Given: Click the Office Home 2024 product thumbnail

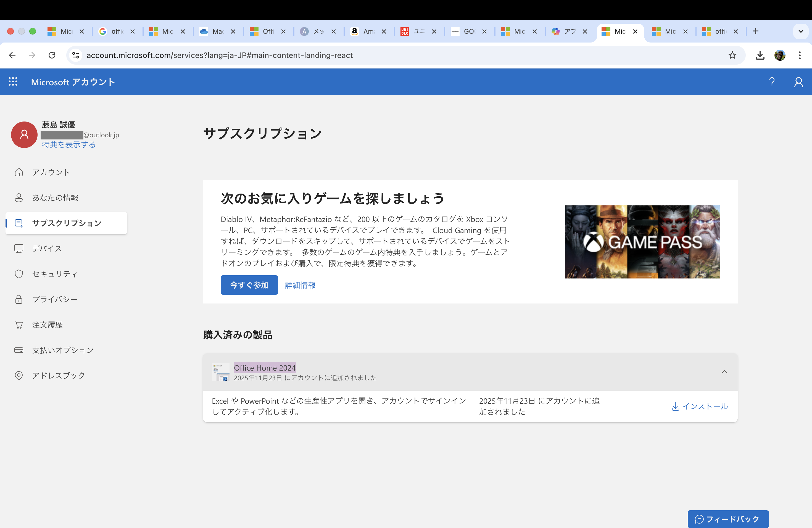Looking at the screenshot, I should (220, 372).
